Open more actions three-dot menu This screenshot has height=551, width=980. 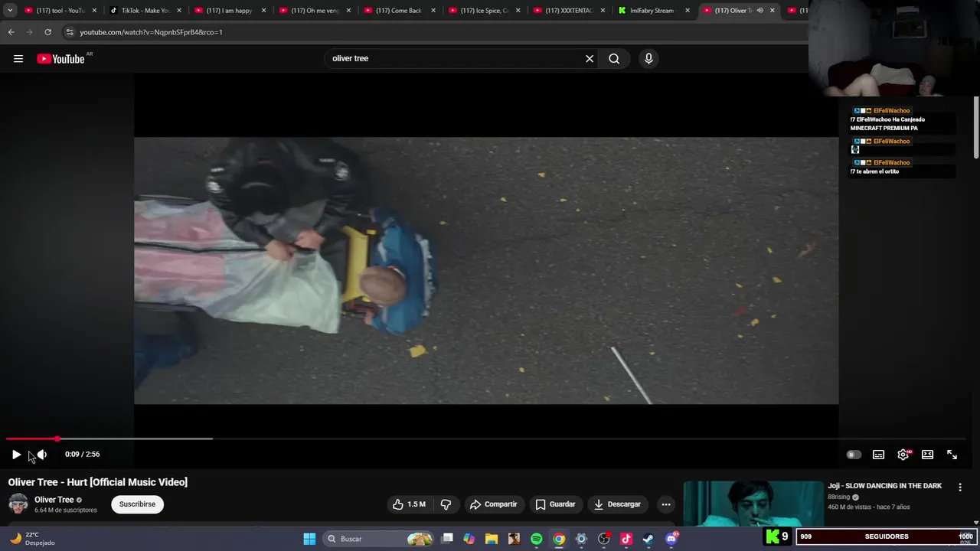click(x=666, y=504)
